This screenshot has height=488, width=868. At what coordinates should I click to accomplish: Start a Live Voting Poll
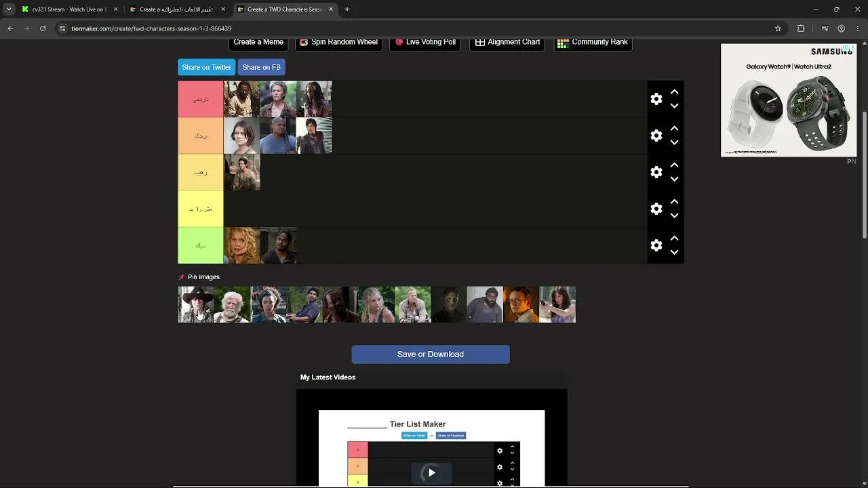(x=426, y=43)
